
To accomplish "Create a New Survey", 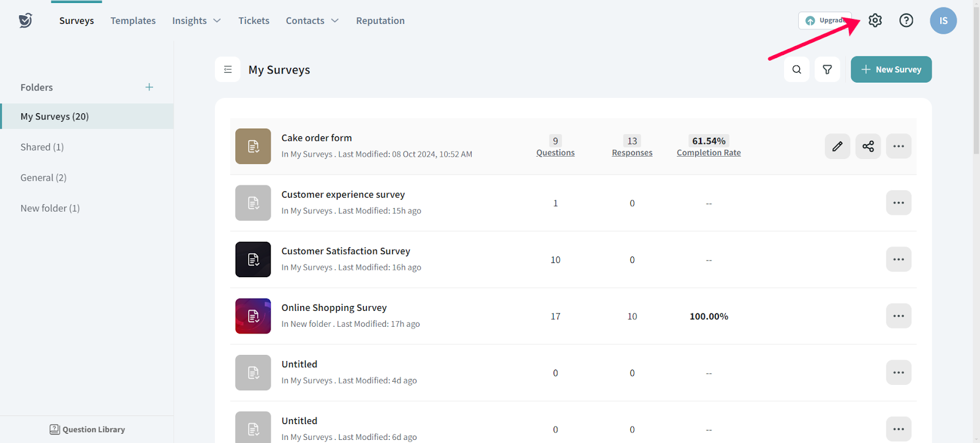I will click(891, 70).
